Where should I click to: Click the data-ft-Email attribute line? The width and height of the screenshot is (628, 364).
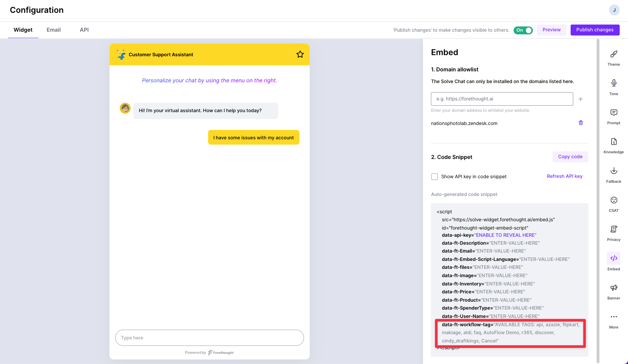pos(484,251)
